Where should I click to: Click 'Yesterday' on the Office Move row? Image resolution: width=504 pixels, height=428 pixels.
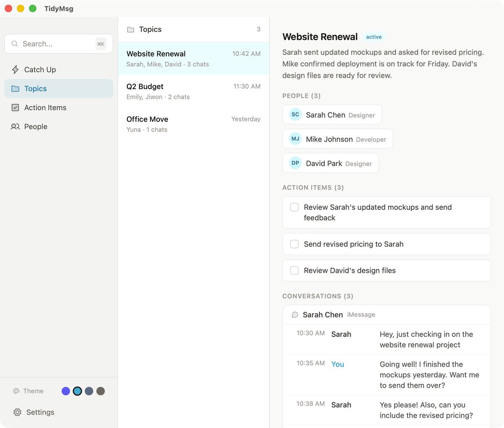click(x=246, y=119)
